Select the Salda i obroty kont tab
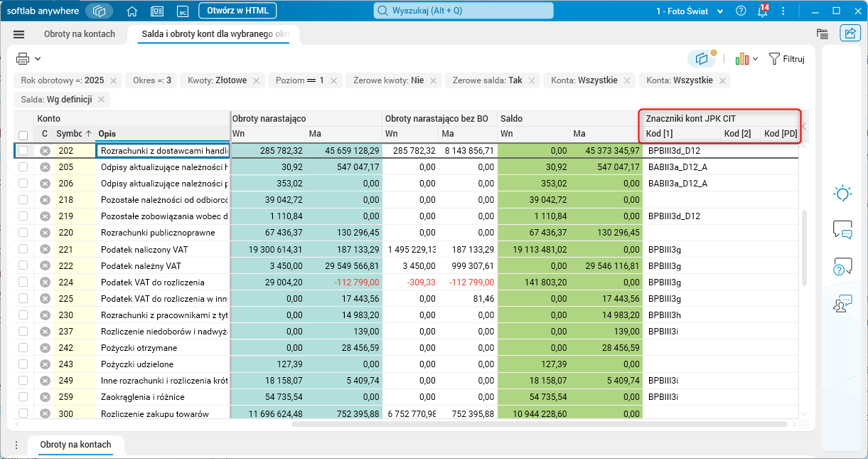The height and width of the screenshot is (459, 868). [213, 34]
